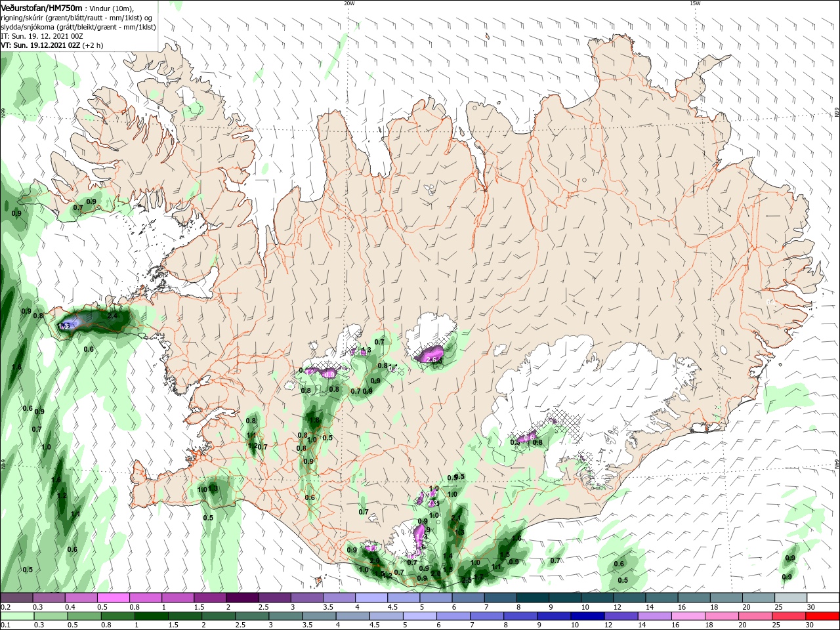Image resolution: width=840 pixels, height=630 pixels.
Task: Select the upper-row swatch between 0.3 and 0.4
Action: (49, 598)
